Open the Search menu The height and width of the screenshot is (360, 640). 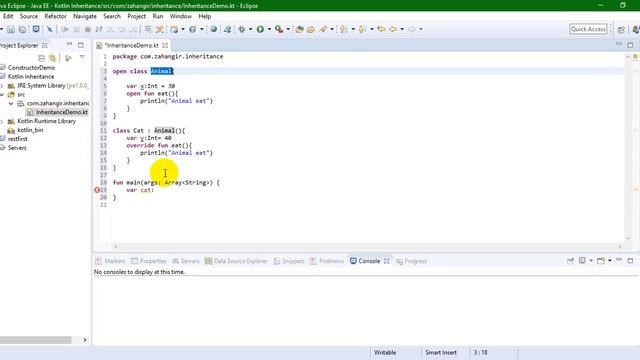click(112, 16)
